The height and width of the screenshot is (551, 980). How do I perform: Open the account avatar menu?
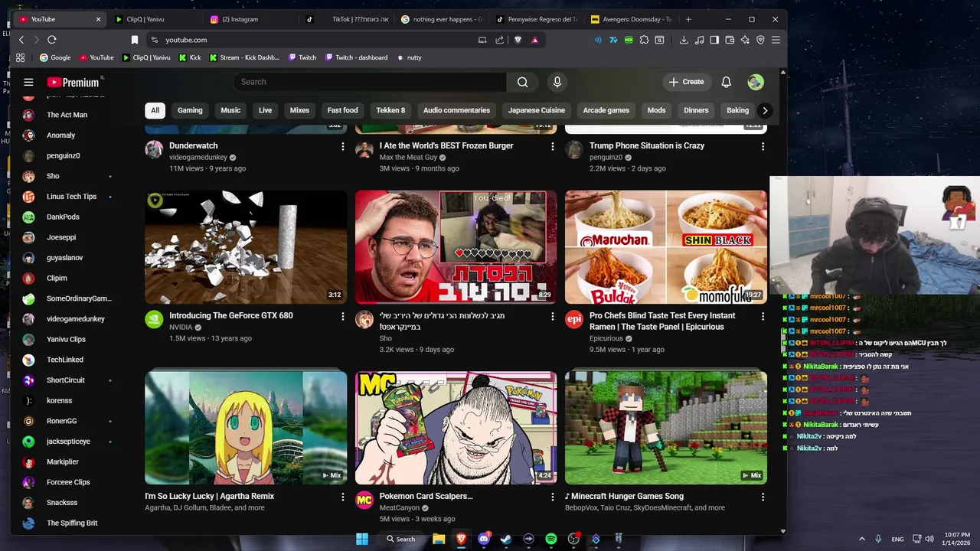[x=756, y=82]
